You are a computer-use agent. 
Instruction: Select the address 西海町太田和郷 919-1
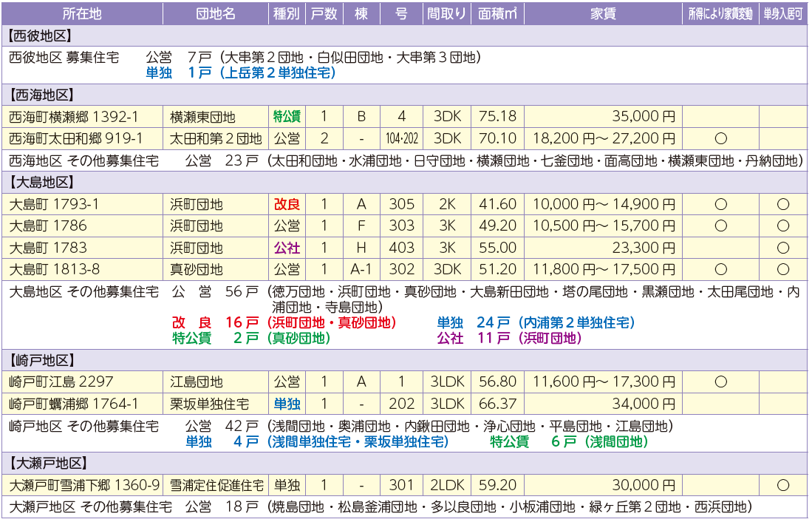[76, 138]
